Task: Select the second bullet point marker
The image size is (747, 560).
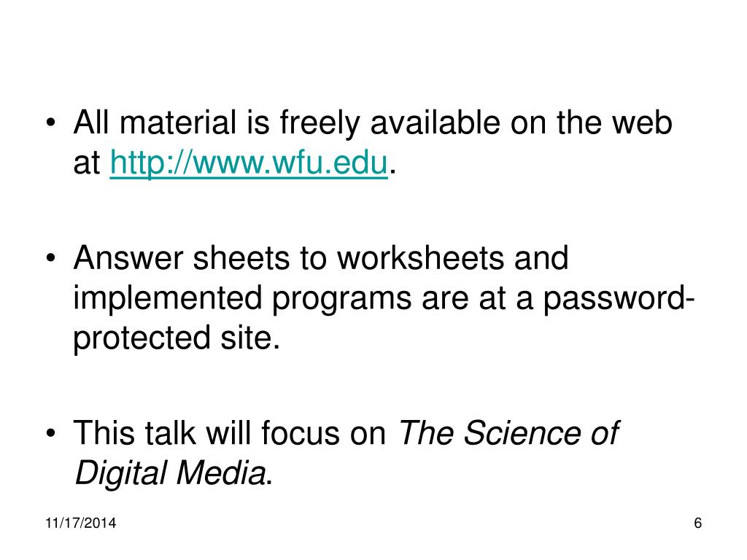Action: [x=51, y=258]
